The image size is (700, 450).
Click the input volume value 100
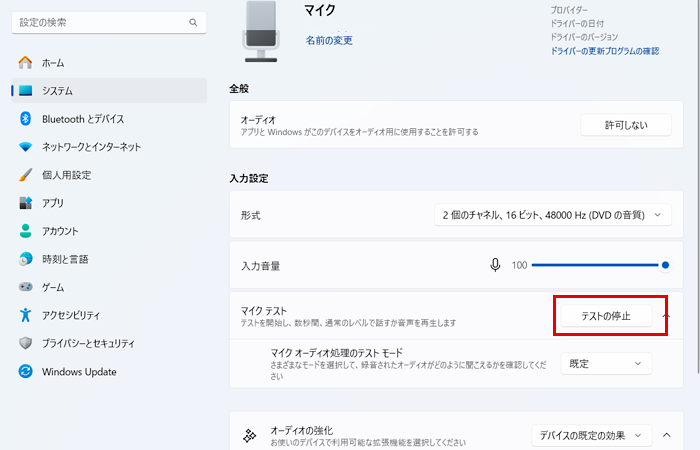(519, 265)
